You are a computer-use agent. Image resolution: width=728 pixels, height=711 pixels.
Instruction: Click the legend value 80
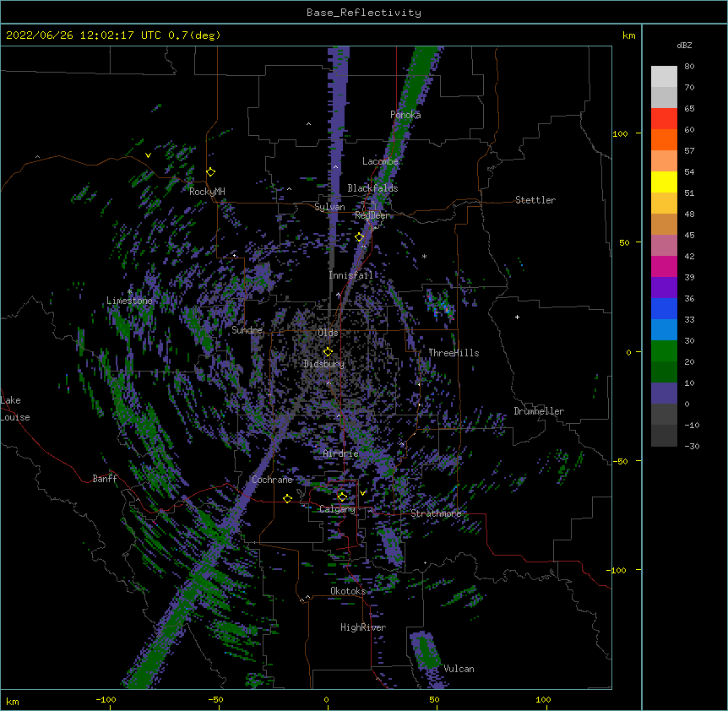689,67
